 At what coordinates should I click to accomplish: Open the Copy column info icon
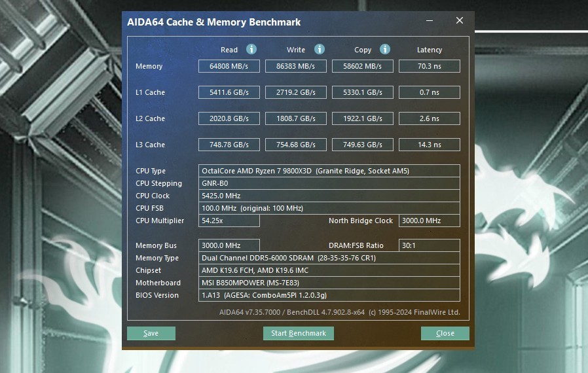[385, 49]
